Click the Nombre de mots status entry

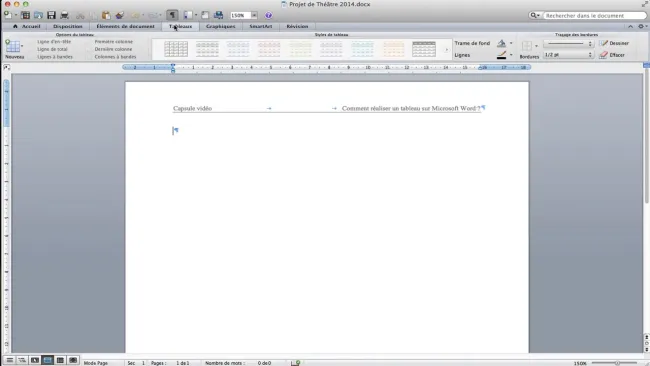[238, 363]
